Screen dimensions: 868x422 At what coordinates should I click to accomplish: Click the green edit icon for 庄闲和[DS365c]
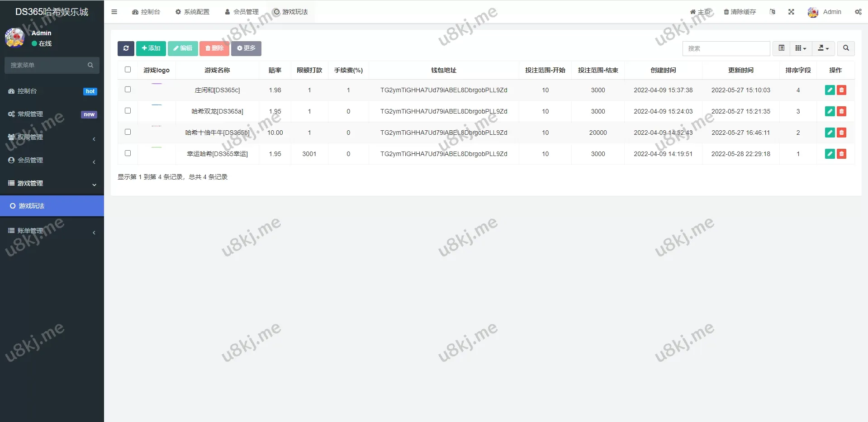click(830, 90)
